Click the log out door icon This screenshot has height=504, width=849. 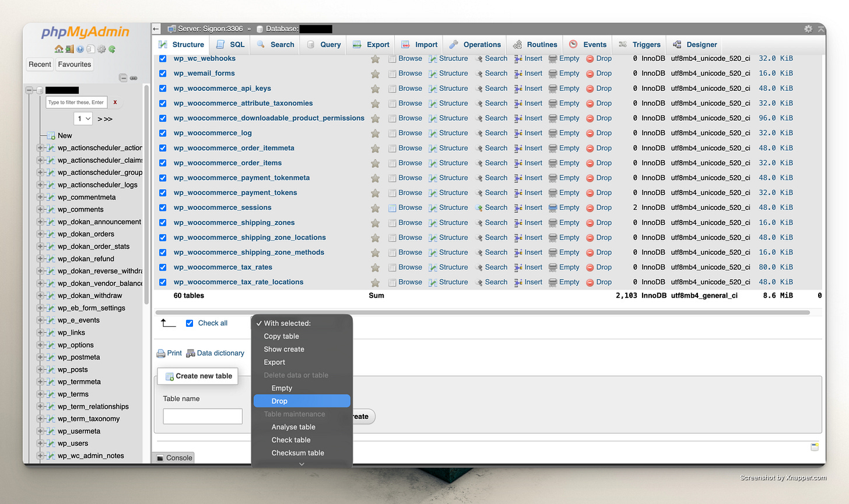[x=69, y=50]
